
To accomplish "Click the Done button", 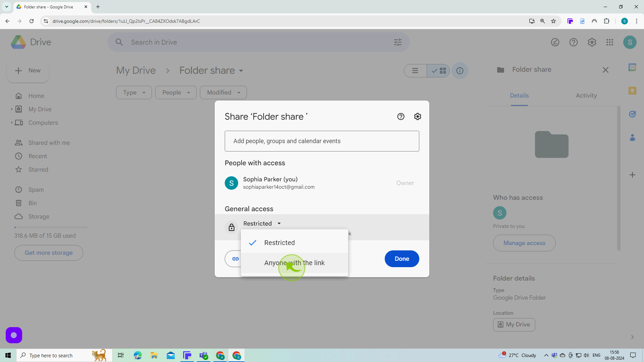I will click(x=402, y=259).
